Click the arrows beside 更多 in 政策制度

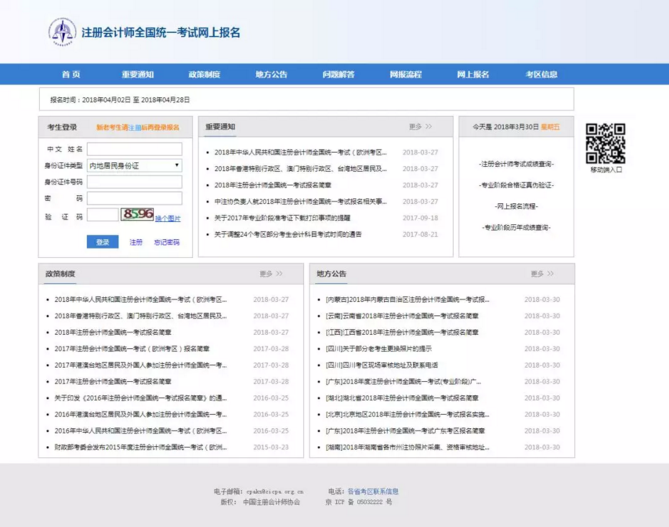click(x=279, y=273)
